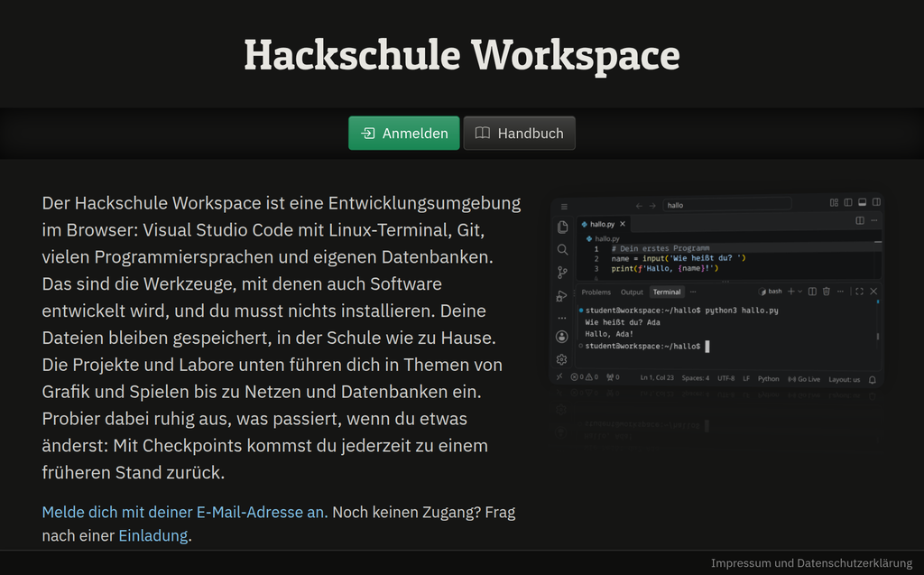Click the forward arrow in VS Code title bar
This screenshot has height=575, width=924.
click(x=652, y=206)
